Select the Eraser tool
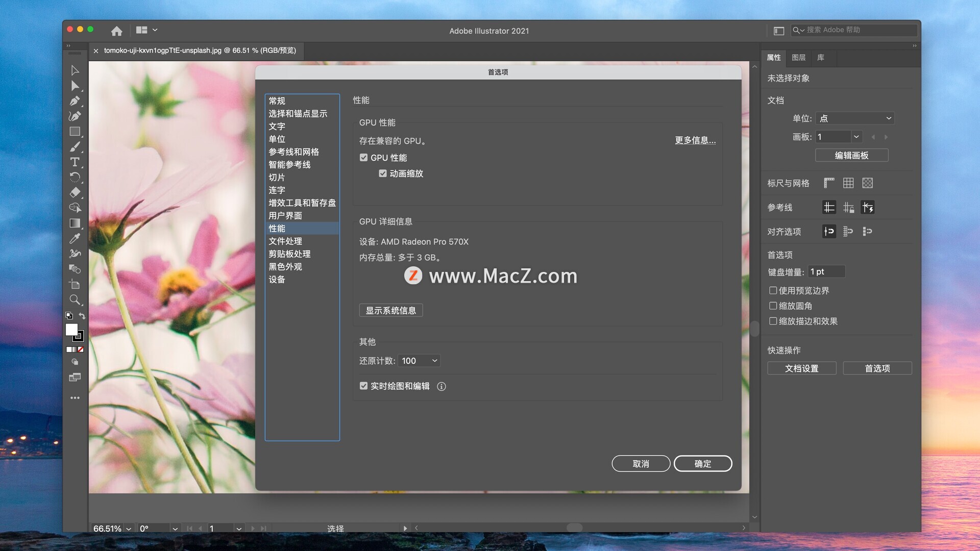Viewport: 980px width, 551px height. (x=75, y=192)
